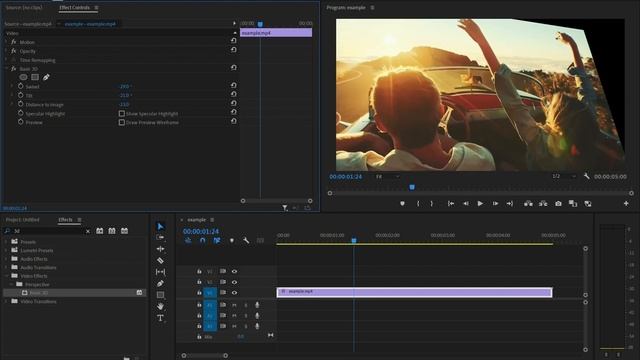Go to Out point
This screenshot has height=360, width=640.
click(510, 203)
